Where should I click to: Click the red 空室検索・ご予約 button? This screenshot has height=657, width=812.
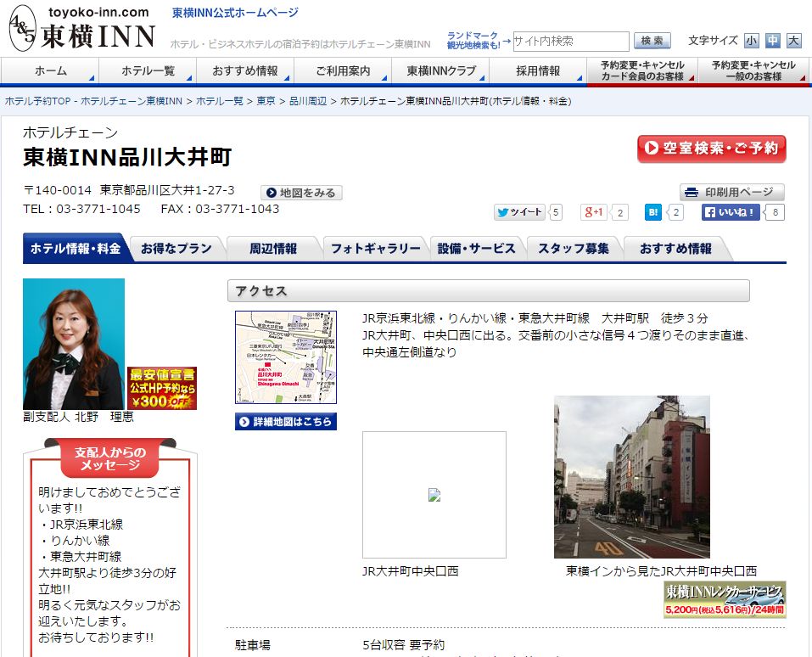point(712,149)
